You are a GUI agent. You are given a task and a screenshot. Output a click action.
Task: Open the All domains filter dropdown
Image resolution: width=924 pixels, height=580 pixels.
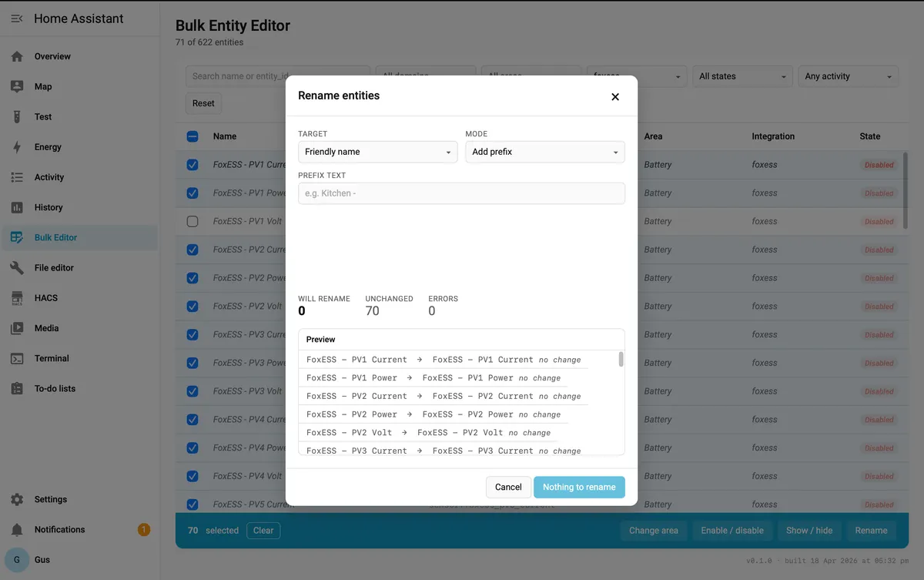(426, 76)
